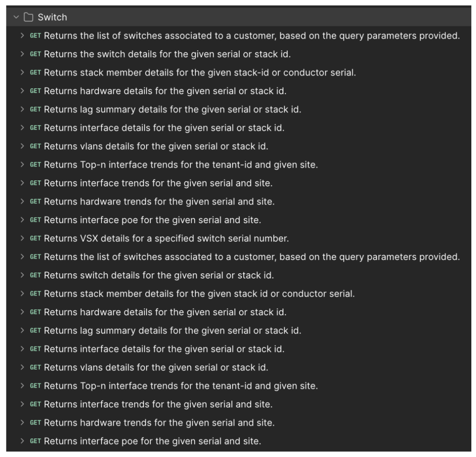The image size is (476, 457).
Task: Expand the last interface poe request chevron
Action: (22, 441)
